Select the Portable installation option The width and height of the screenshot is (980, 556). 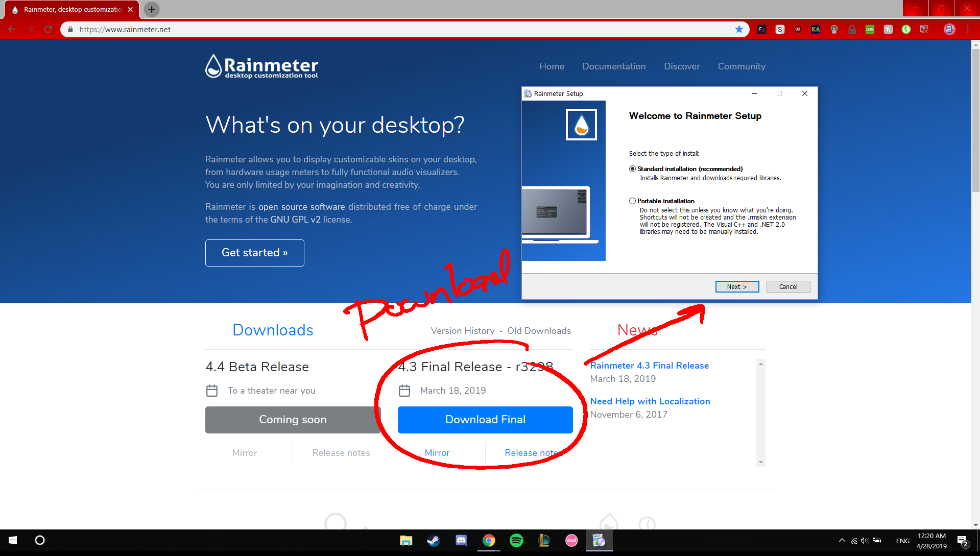click(x=632, y=201)
